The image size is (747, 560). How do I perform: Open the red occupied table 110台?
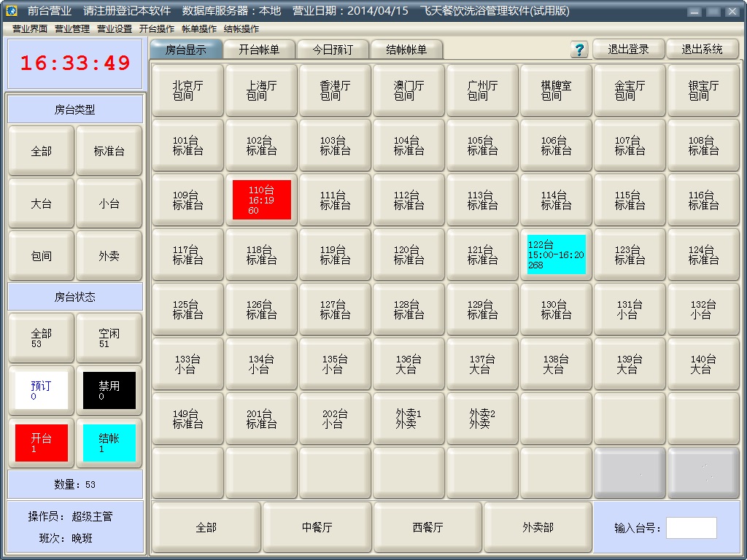(262, 200)
